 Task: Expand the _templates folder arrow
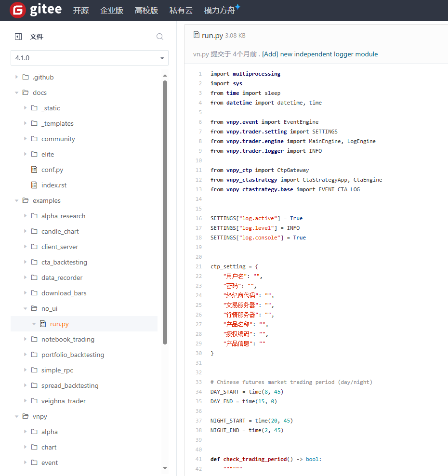(25, 123)
